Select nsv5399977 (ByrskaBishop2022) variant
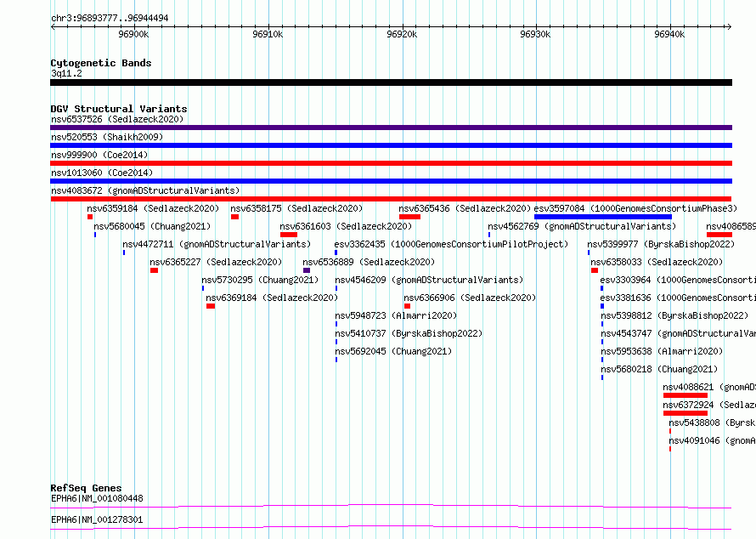The height and width of the screenshot is (539, 756). click(x=661, y=244)
